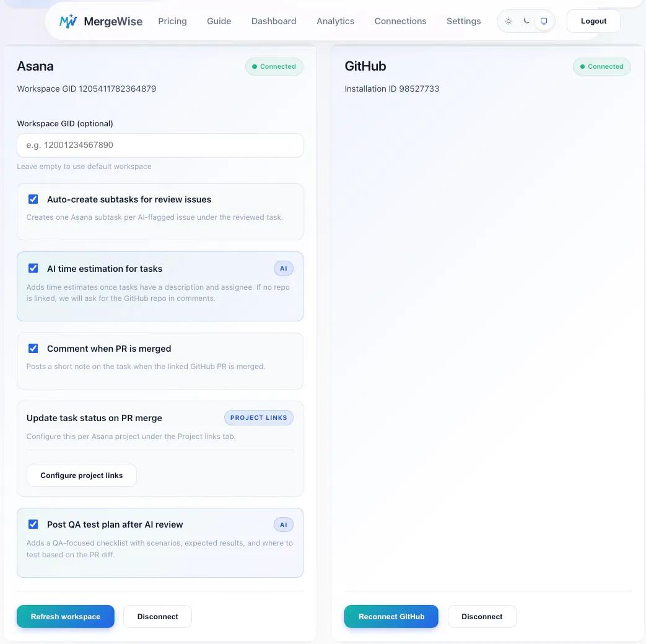The width and height of the screenshot is (646, 644).
Task: Click Asana Connected status badge
Action: click(274, 67)
